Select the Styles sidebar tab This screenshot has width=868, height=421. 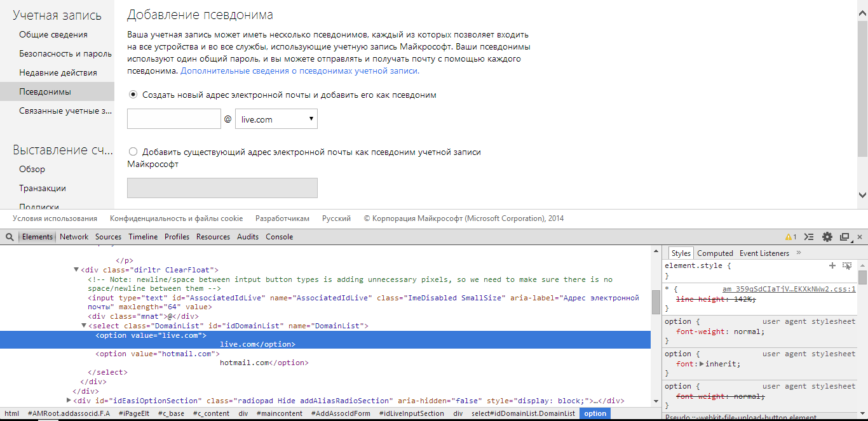(681, 253)
